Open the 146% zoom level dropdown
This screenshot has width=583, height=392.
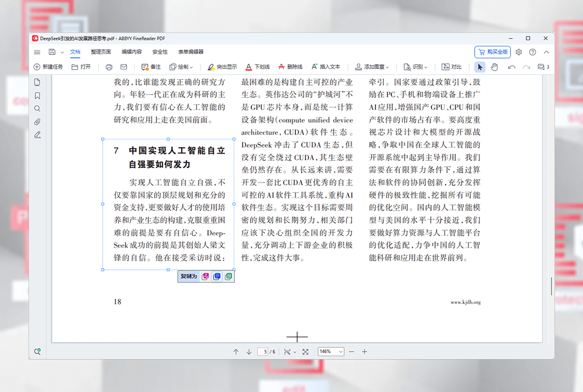[331, 352]
